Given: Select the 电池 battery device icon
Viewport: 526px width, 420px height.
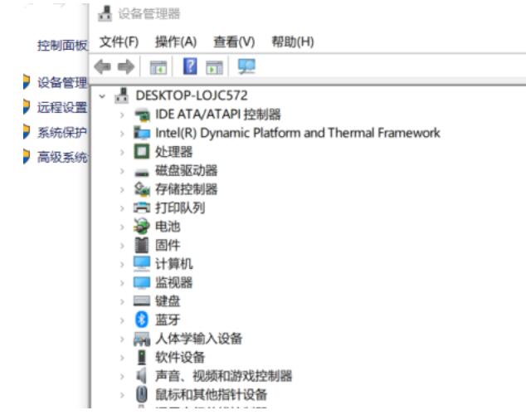Looking at the screenshot, I should [141, 227].
